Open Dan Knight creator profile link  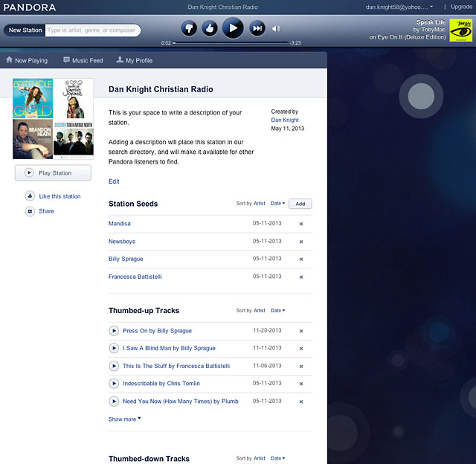[285, 120]
